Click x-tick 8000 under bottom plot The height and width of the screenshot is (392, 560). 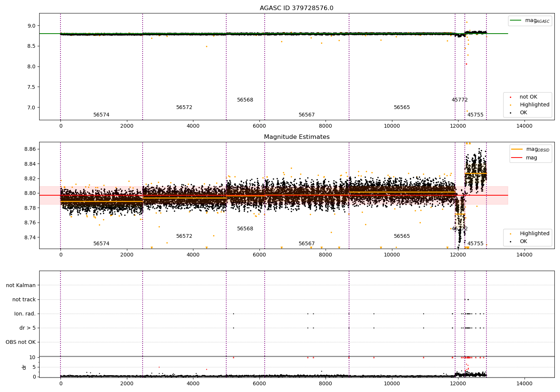(326, 383)
